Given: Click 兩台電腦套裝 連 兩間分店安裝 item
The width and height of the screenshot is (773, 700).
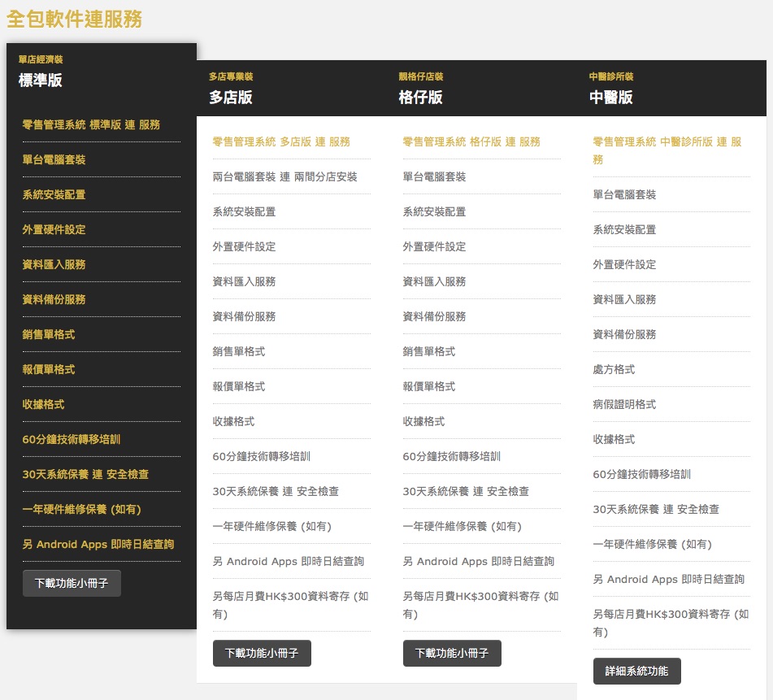Looking at the screenshot, I should tap(284, 176).
